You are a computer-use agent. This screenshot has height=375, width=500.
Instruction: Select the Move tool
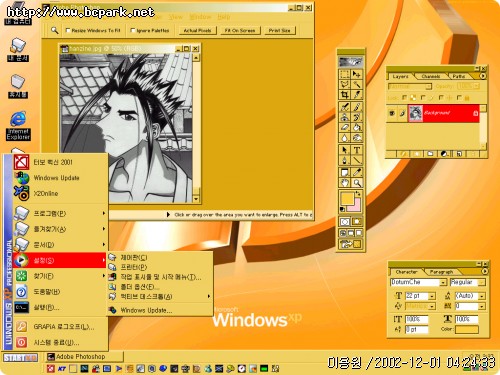click(357, 74)
